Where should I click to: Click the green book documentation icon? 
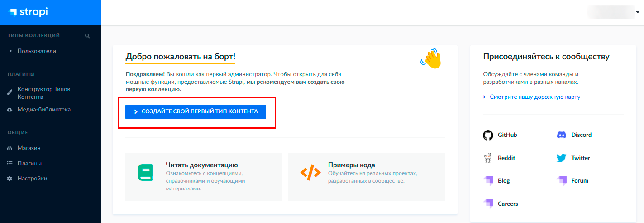pos(145,173)
